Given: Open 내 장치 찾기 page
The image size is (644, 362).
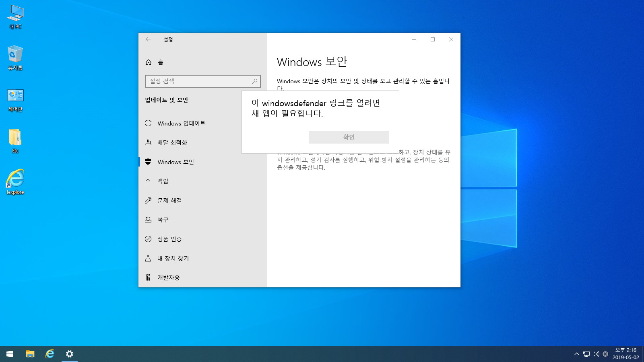Looking at the screenshot, I should point(203,258).
